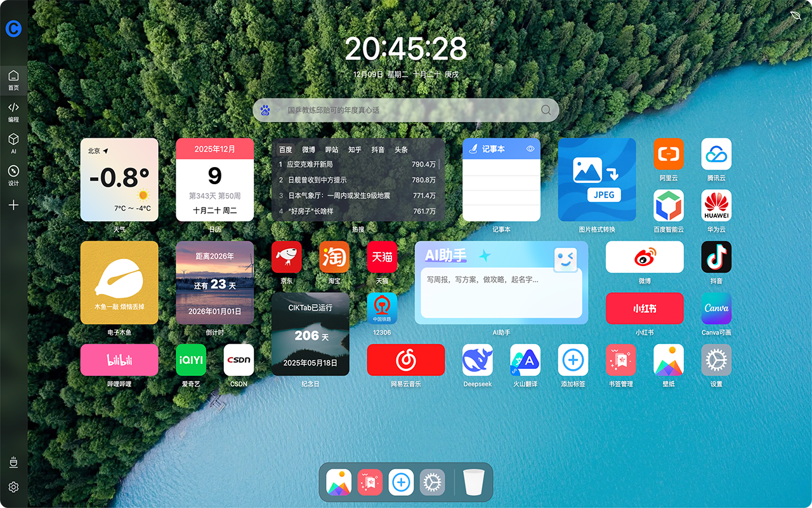The image size is (812, 508).
Task: Switch to the 微博 hot search tab
Action: [308, 150]
